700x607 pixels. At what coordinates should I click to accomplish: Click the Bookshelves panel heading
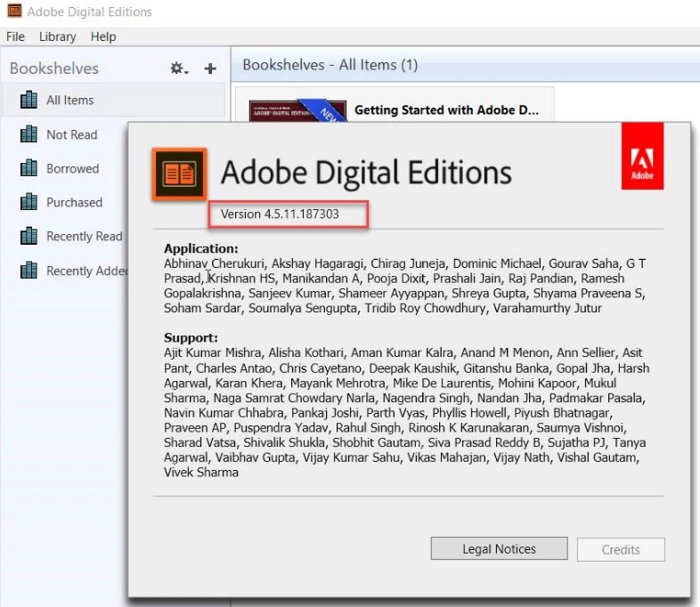(54, 69)
